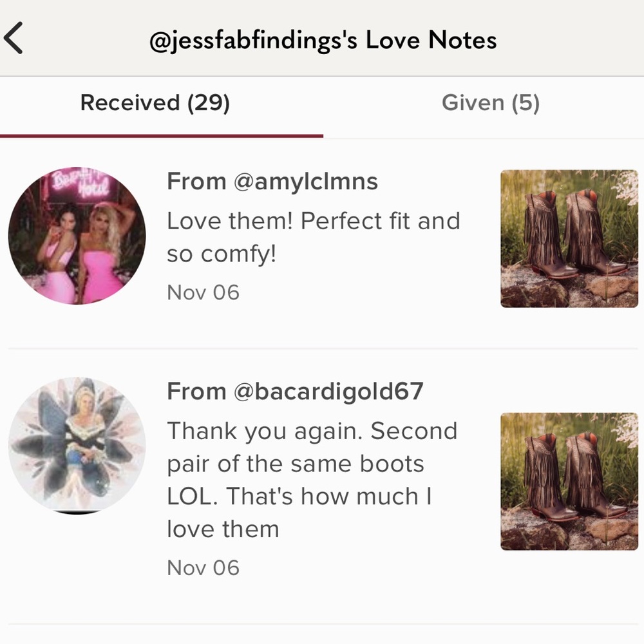
Task: Visit the From @amylclmns username link
Action: 272,181
